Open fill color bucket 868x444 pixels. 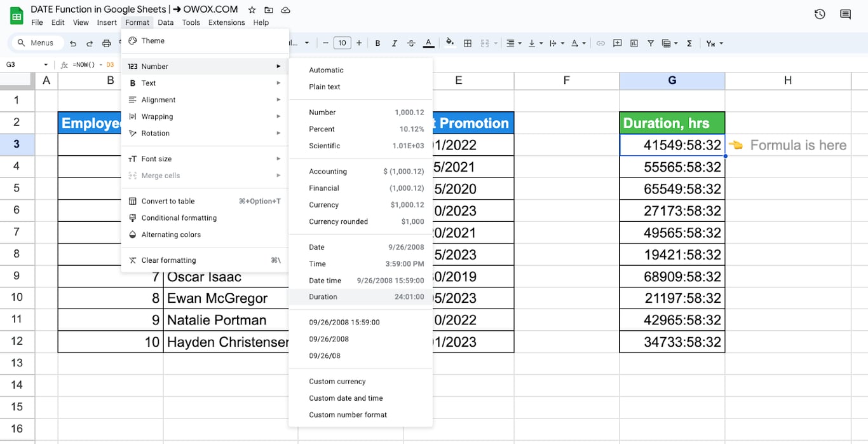(450, 43)
